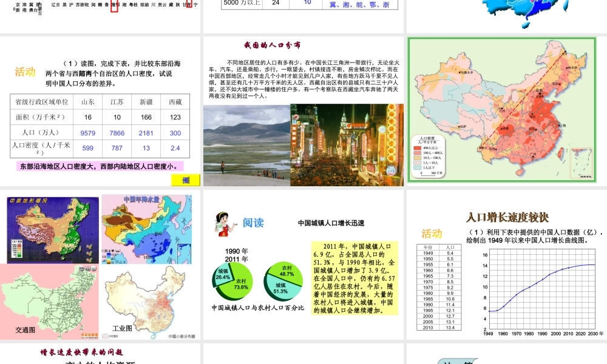
Task: Click the 交通图 transportation map image
Action: pyautogui.click(x=50, y=302)
